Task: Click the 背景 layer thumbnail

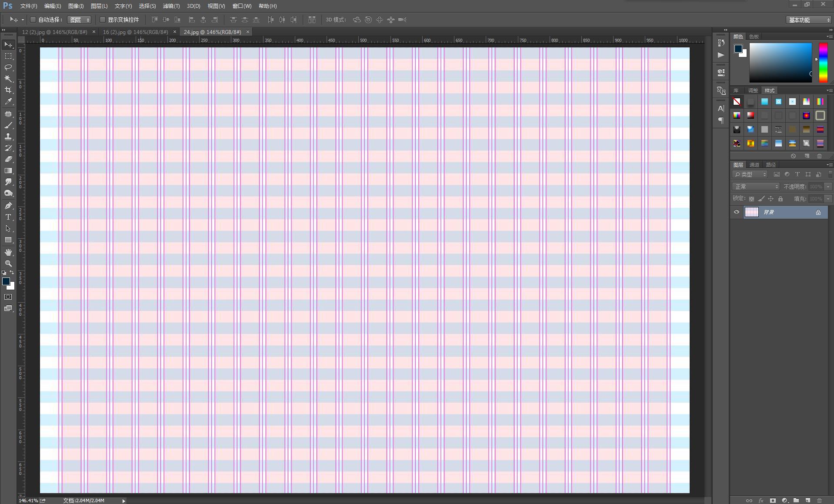Action: point(751,212)
